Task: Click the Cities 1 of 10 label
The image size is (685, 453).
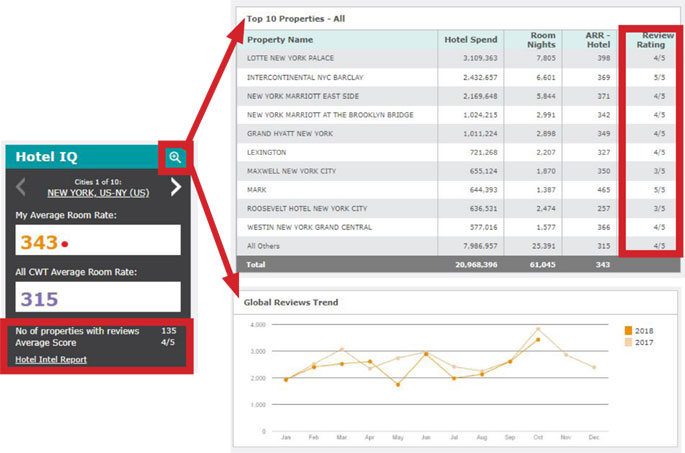Action: 98,182
